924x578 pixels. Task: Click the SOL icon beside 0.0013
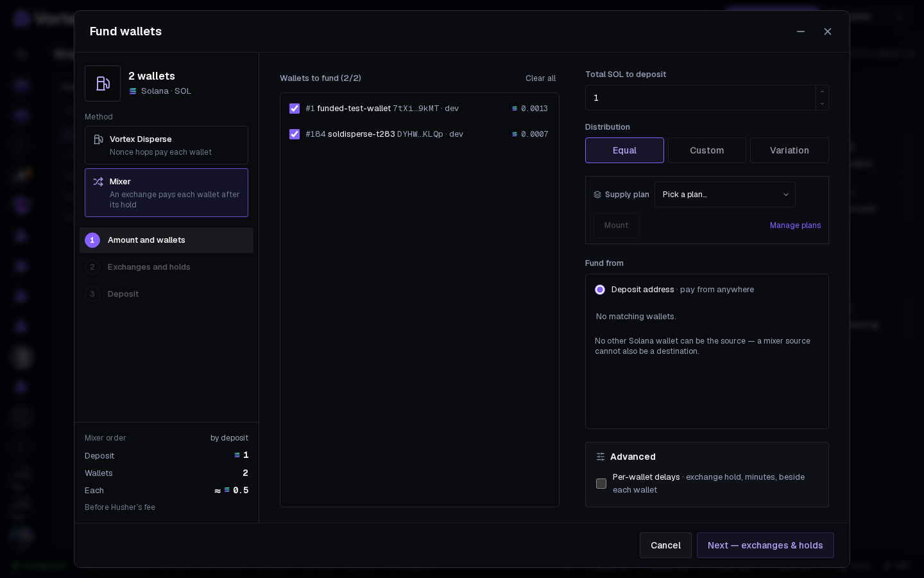[515, 109]
